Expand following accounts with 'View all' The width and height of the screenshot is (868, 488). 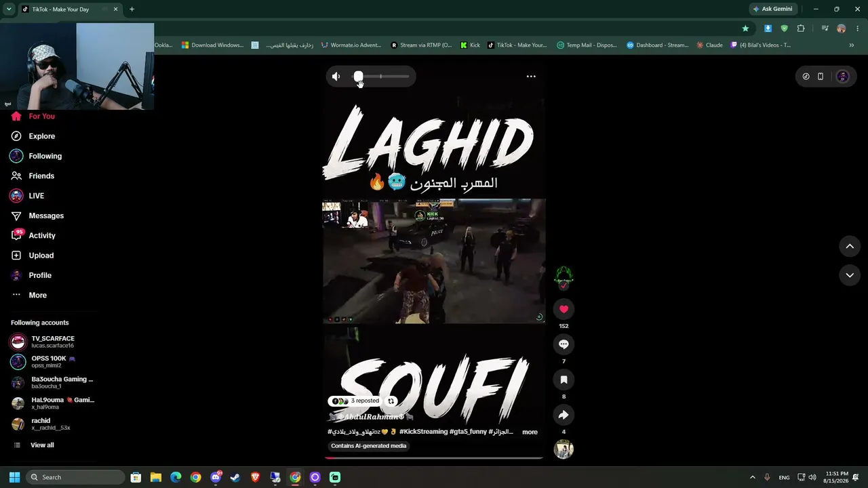pyautogui.click(x=42, y=445)
